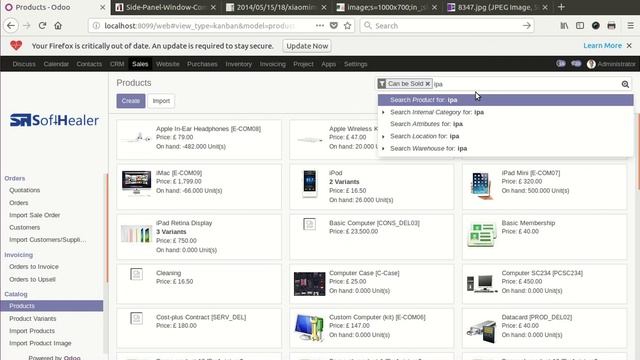Image resolution: width=640 pixels, height=360 pixels.
Task: Close the Products - Odoo tab
Action: point(102,7)
